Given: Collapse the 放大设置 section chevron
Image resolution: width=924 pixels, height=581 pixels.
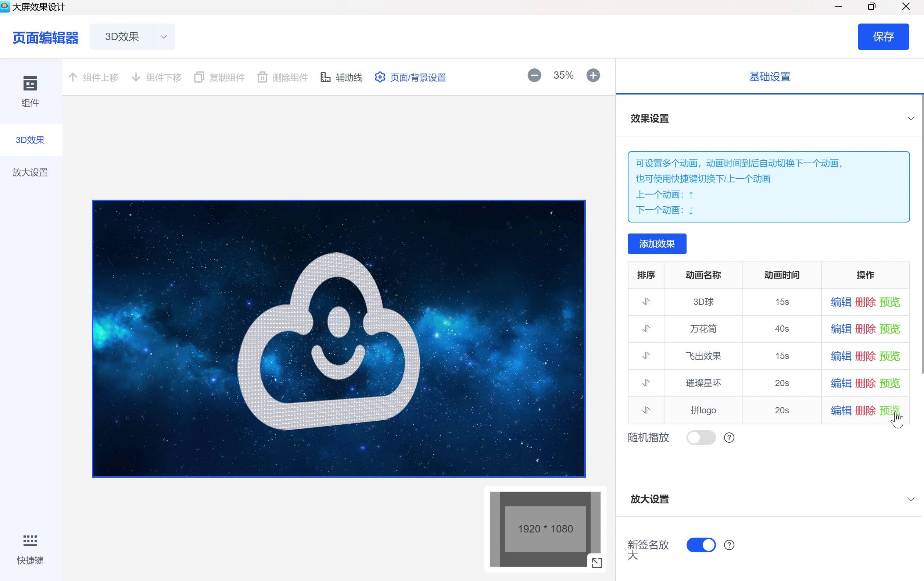Looking at the screenshot, I should coord(910,499).
